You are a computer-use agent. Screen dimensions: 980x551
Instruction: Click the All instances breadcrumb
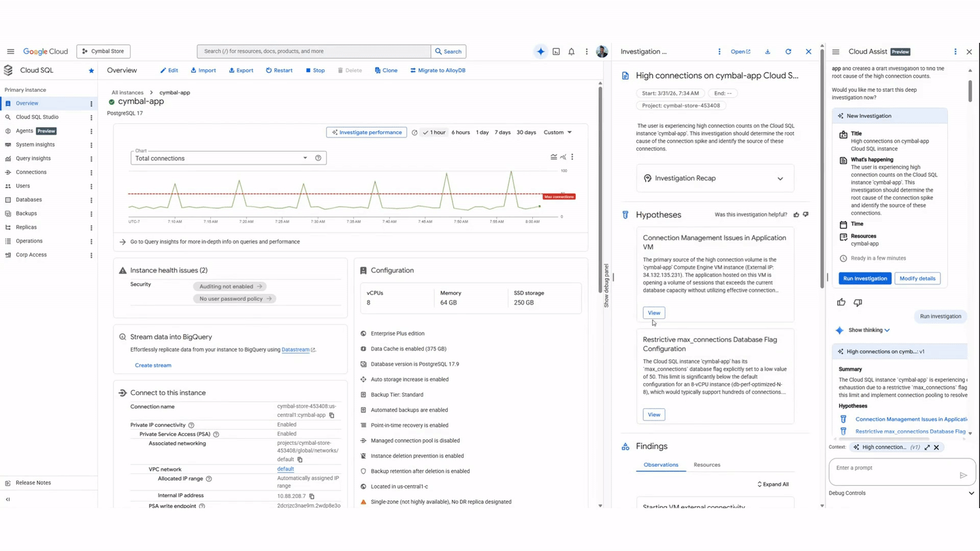tap(127, 93)
